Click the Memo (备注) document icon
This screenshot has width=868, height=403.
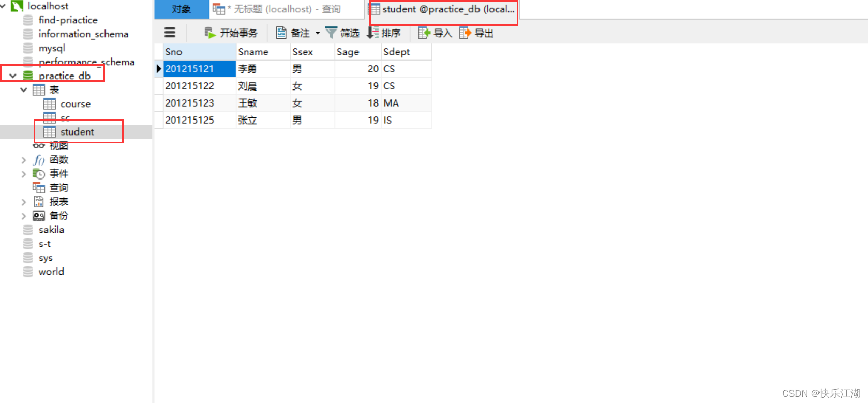tap(281, 33)
